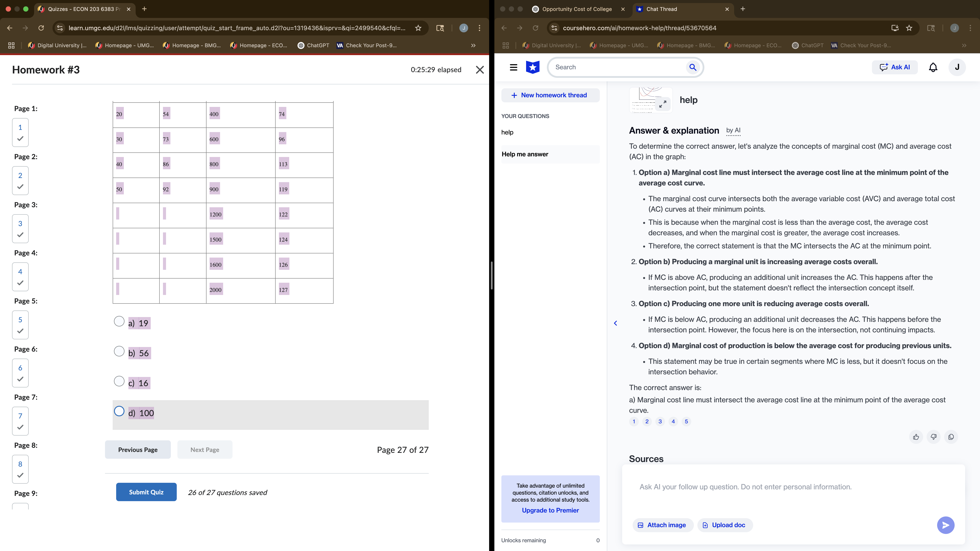Screen dimensions: 980x551
Task: Give thumbs up to the AI answer
Action: 916,437
